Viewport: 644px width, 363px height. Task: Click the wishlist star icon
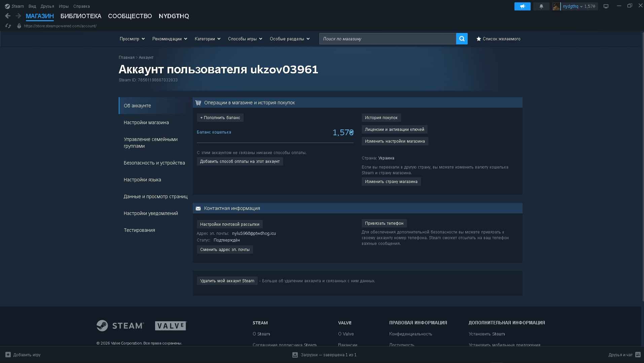[x=478, y=39]
